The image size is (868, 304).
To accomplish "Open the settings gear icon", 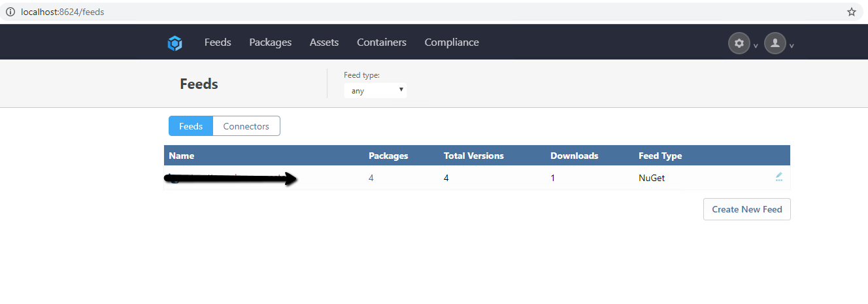I will 739,43.
